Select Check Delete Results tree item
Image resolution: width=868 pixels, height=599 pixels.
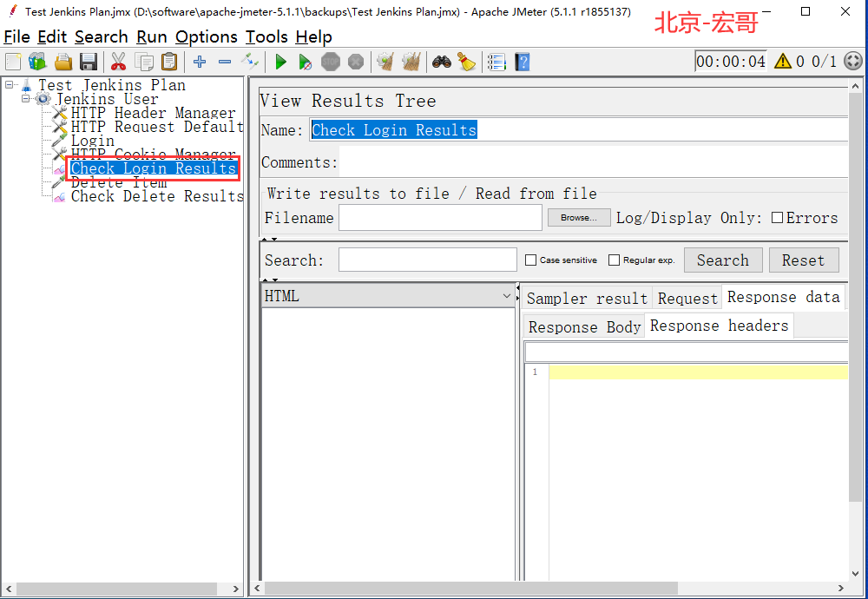(157, 196)
